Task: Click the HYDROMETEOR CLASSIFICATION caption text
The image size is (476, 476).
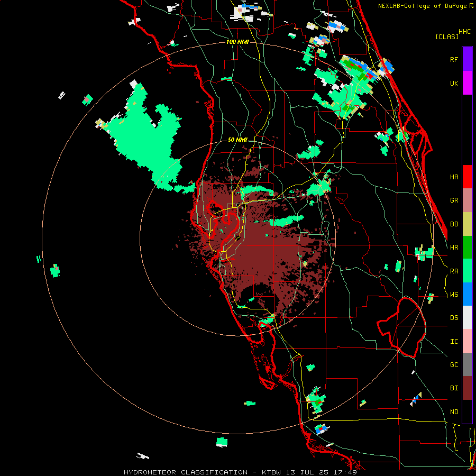Action: pyautogui.click(x=186, y=472)
